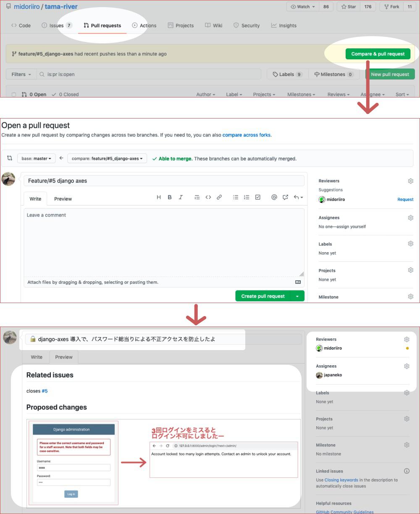Reference an issue with the cross-reference icon
The image size is (420, 514).
286,197
